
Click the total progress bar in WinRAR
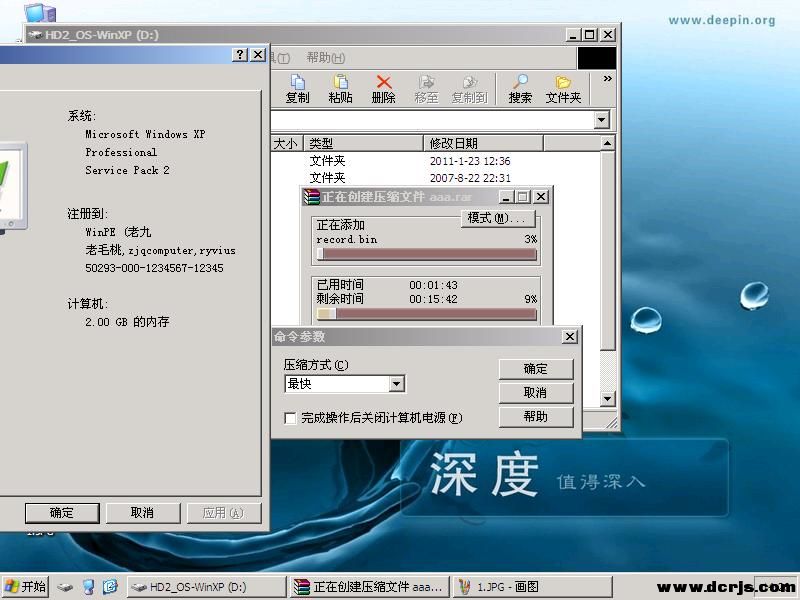426,314
